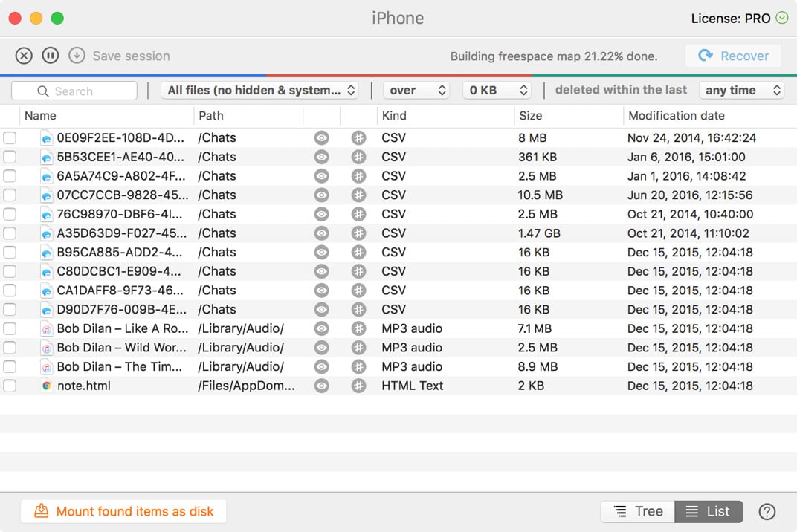Screen dimensions: 797x532
Task: Preview the 5B53CEE1-AE40-40 file with eye icon
Action: tap(321, 157)
